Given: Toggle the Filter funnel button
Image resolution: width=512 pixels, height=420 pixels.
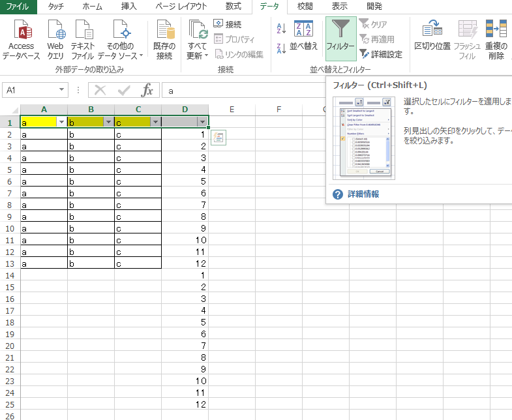Looking at the screenshot, I should [x=340, y=38].
